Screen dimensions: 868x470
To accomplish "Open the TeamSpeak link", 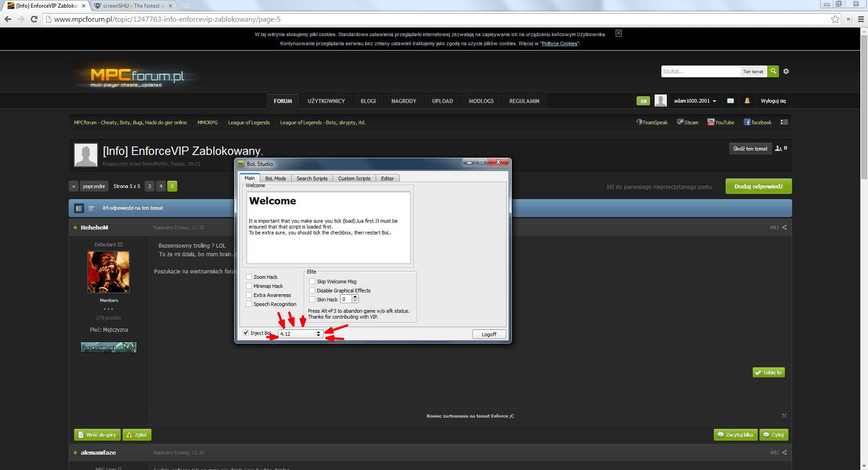I will [x=652, y=122].
